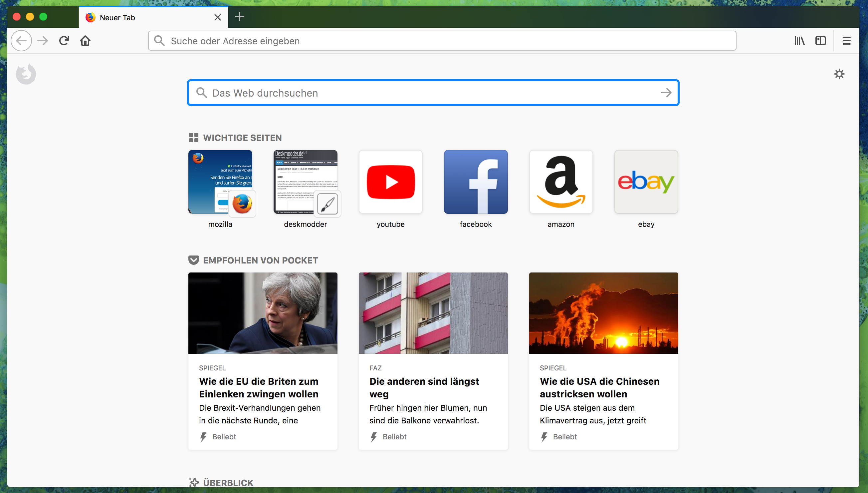Click the brush badge on deskmodder tile
Screen dimensions: 868x493
pos(327,204)
